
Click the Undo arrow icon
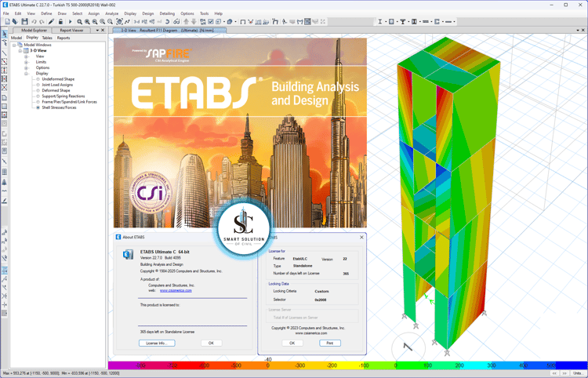(x=34, y=22)
